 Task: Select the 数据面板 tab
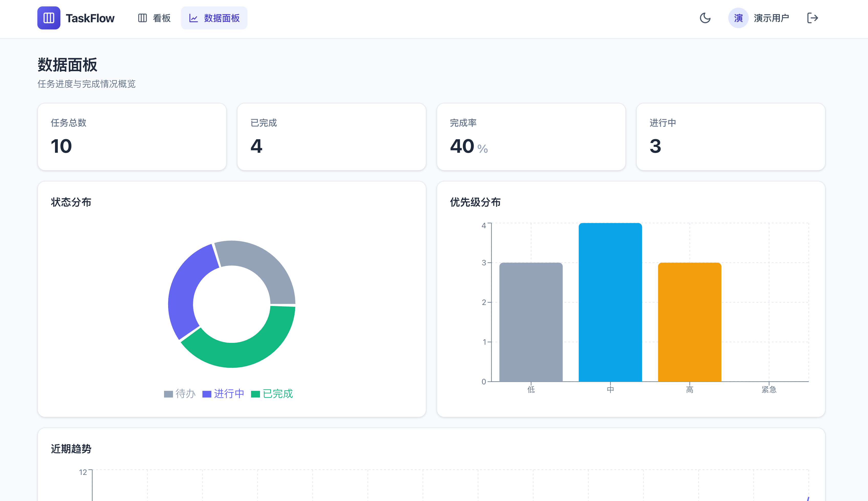(x=214, y=18)
